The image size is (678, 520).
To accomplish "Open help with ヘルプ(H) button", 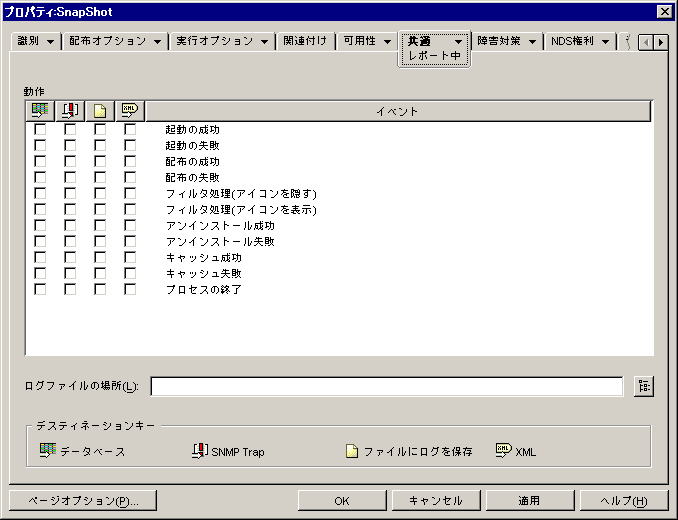I will pyautogui.click(x=624, y=501).
